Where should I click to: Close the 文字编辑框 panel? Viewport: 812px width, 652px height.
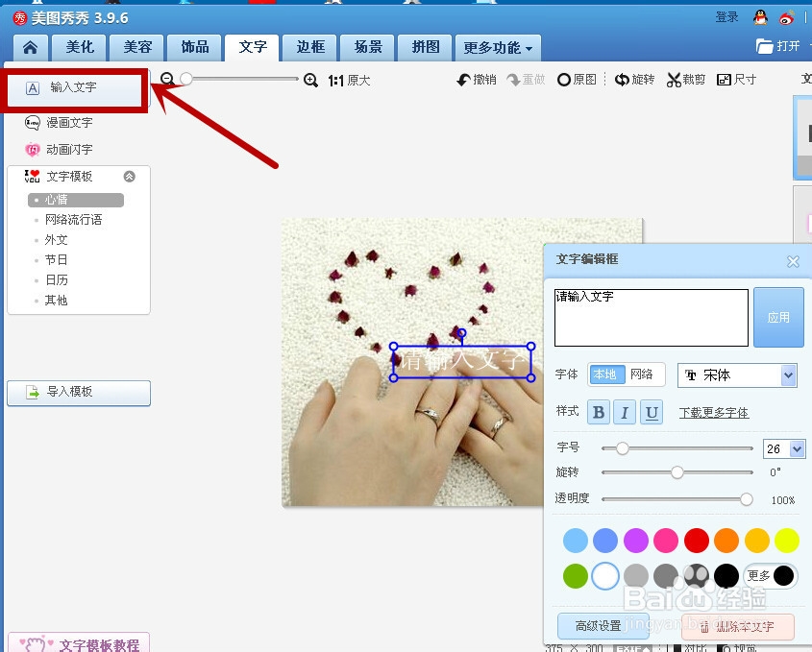coord(793,262)
